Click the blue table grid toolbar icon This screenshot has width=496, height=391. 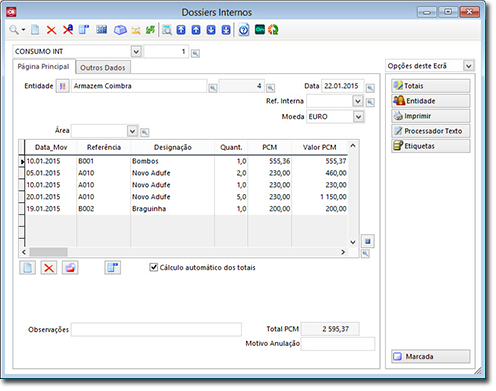[x=102, y=30]
